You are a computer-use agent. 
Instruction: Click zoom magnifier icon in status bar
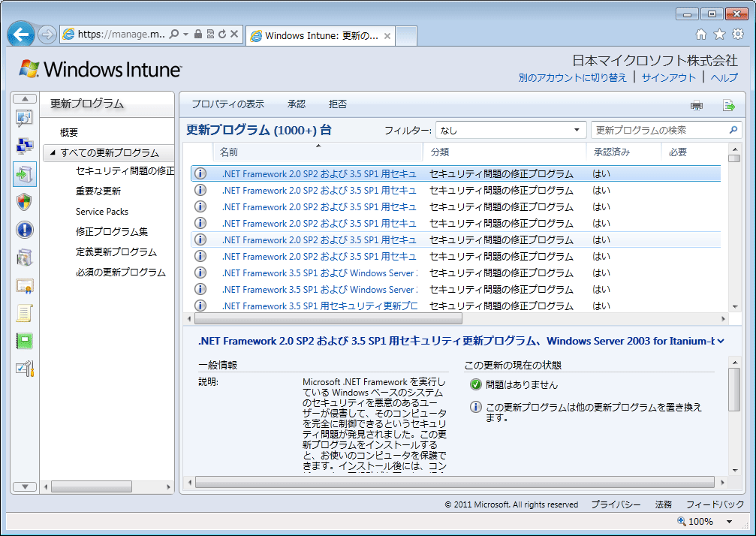681,521
